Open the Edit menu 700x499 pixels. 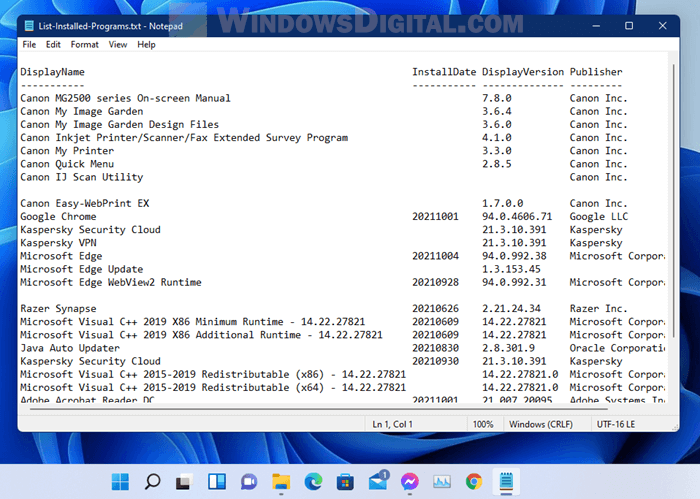[53, 45]
